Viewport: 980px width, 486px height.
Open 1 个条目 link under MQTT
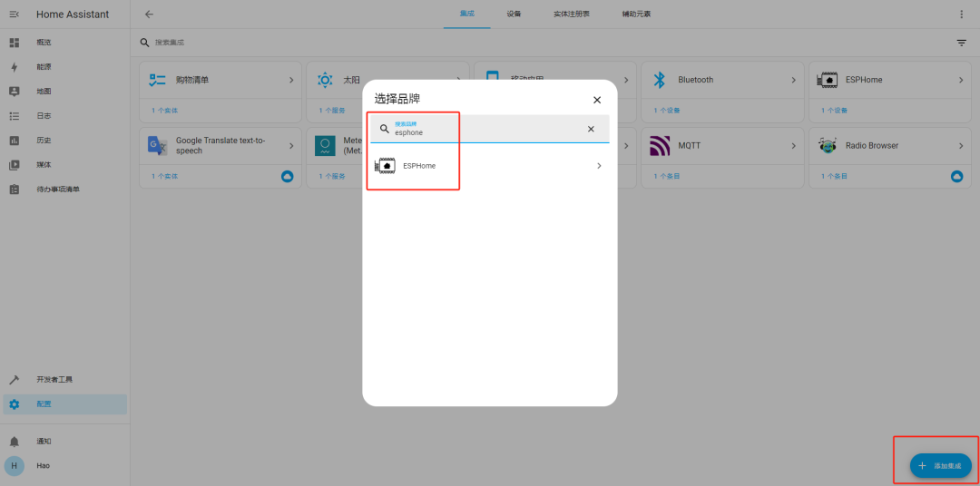tap(667, 176)
